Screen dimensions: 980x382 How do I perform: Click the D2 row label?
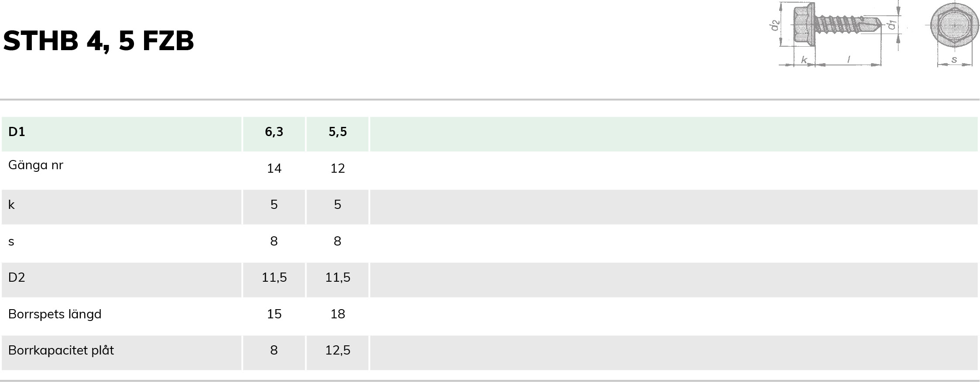coord(17,277)
